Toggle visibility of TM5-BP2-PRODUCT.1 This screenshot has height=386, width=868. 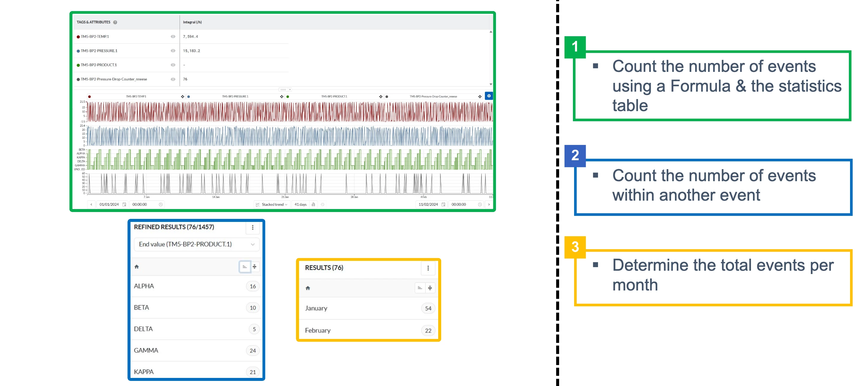point(173,65)
